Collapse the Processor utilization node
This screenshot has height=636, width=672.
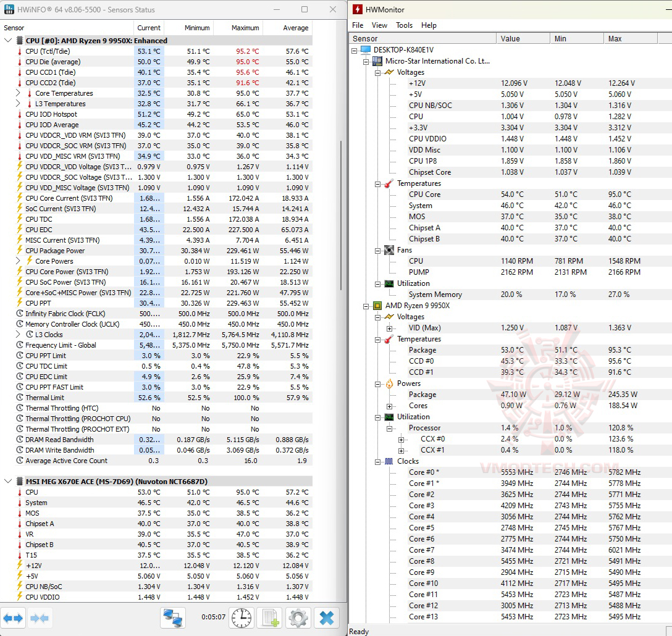point(389,428)
